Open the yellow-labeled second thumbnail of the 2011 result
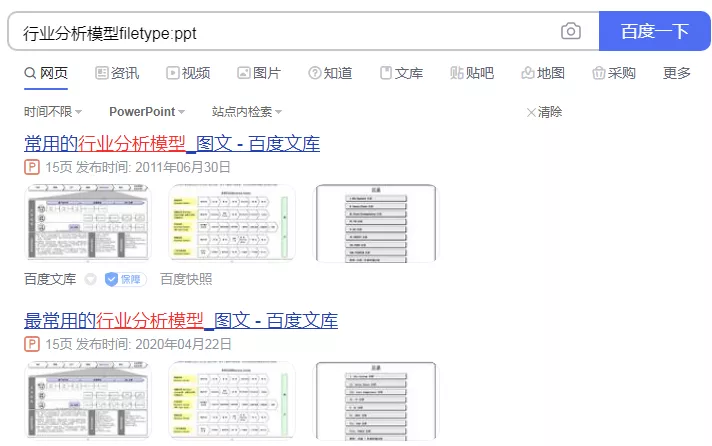The image size is (712, 446). pyautogui.click(x=232, y=223)
